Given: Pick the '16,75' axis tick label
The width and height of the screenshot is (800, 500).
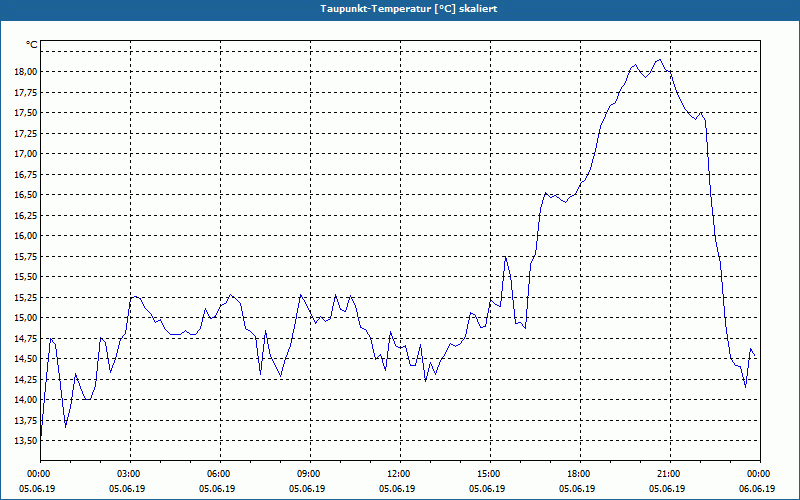Looking at the screenshot, I should tap(27, 174).
